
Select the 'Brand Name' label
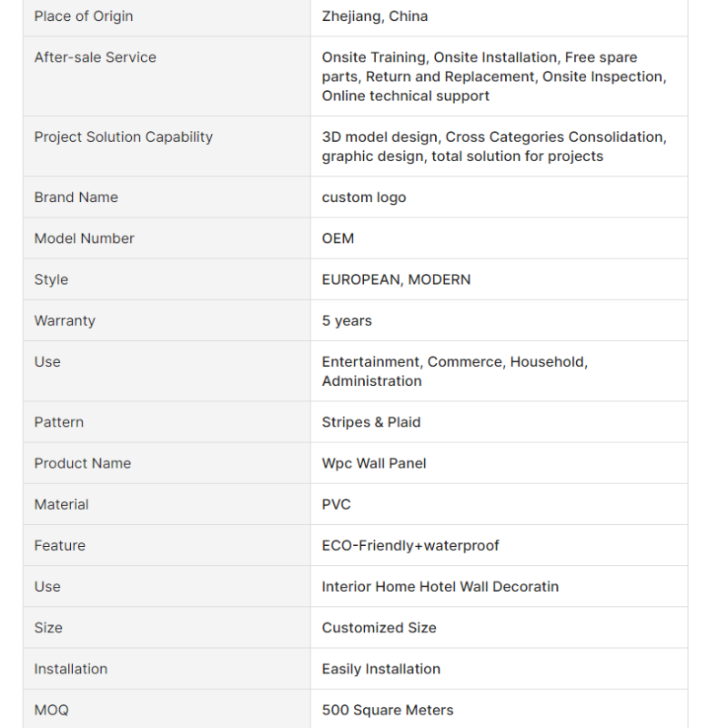coord(76,197)
